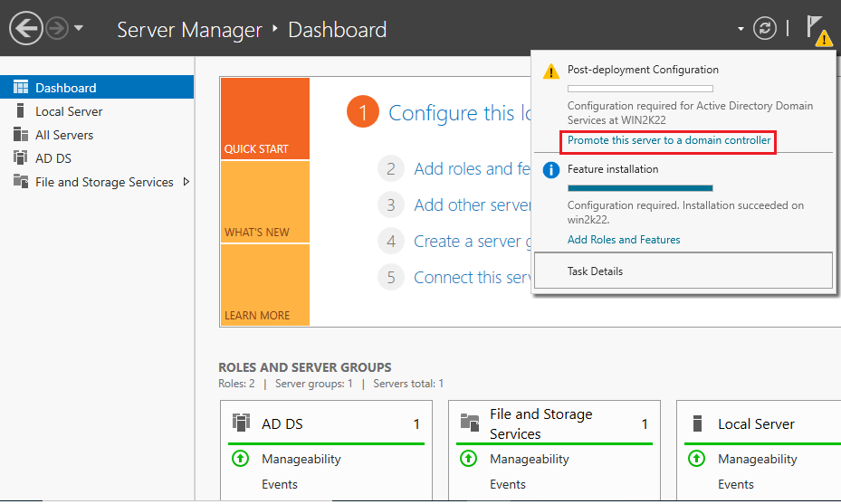Viewport: 841px width, 504px height.
Task: Open the Notifications flag with warning
Action: [x=819, y=31]
